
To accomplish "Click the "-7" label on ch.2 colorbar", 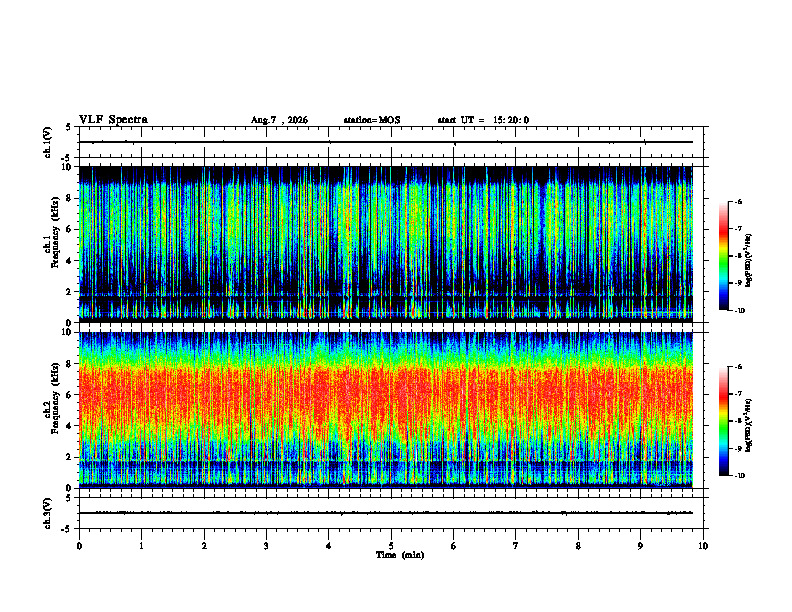I will coord(738,394).
